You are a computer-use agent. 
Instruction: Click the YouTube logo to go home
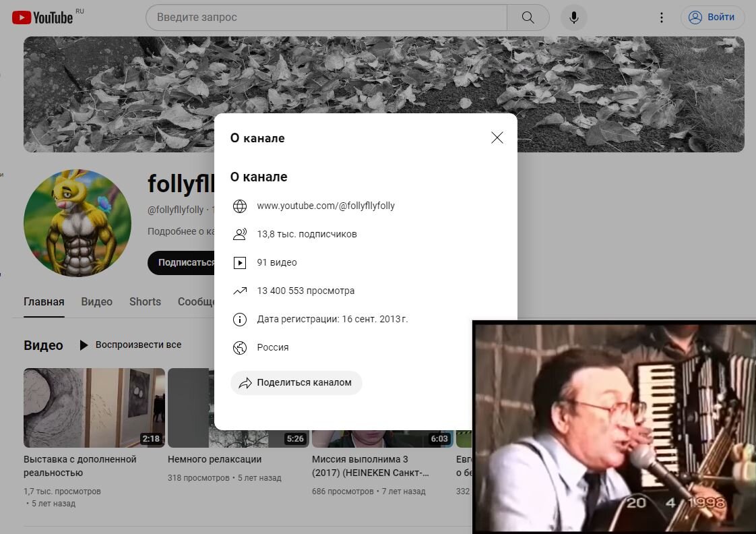[42, 18]
